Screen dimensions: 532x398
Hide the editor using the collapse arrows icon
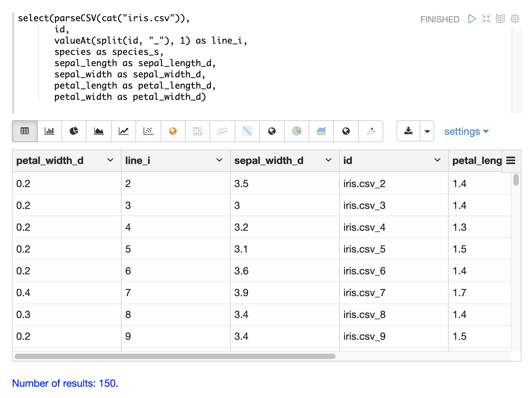click(x=486, y=19)
